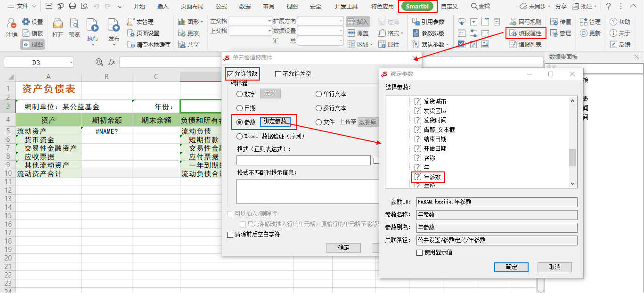Viewport: 644px width, 293px height.
Task: Open 宏管理 macro management
Action: tap(140, 22)
